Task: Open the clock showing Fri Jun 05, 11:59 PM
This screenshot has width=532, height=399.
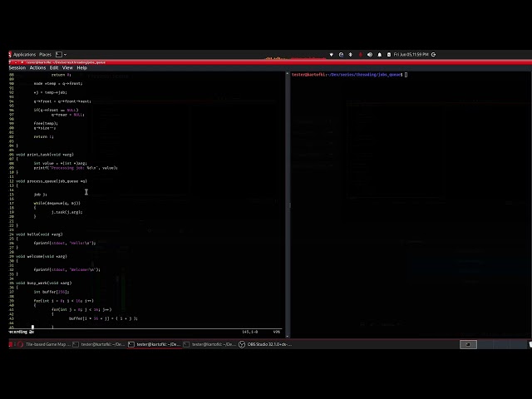Action: coord(411,55)
